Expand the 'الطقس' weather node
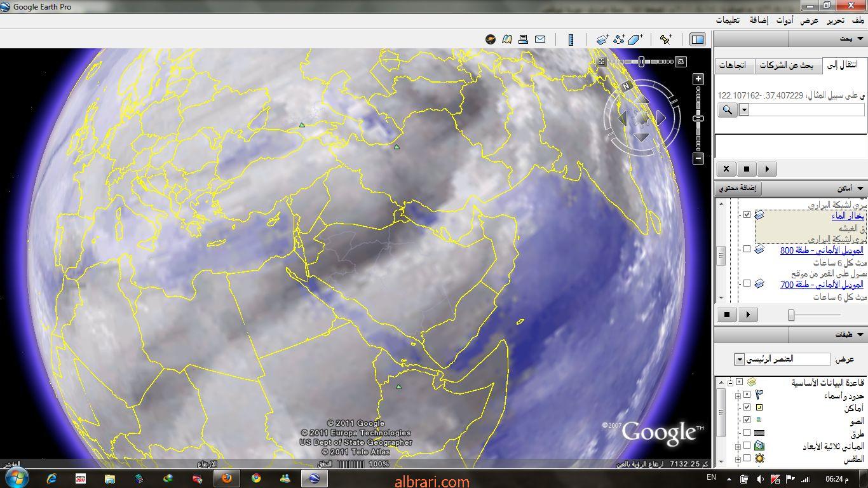The height and width of the screenshot is (488, 868). coord(738,458)
